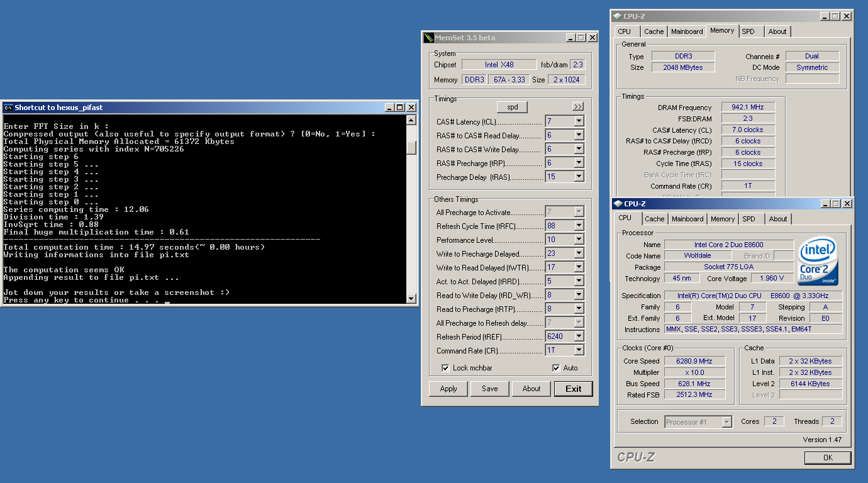Open the Read to Write Delay dropdown

click(579, 295)
